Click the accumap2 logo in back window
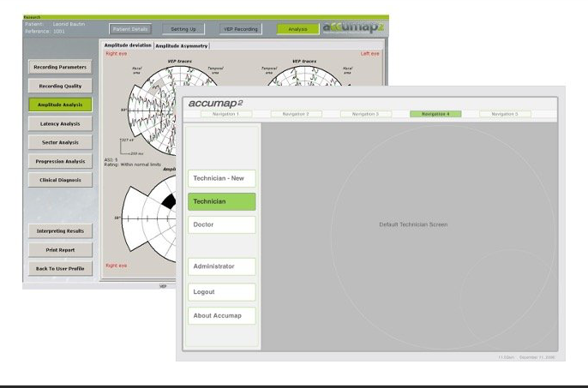This screenshot has height=388, width=588. coord(354,27)
